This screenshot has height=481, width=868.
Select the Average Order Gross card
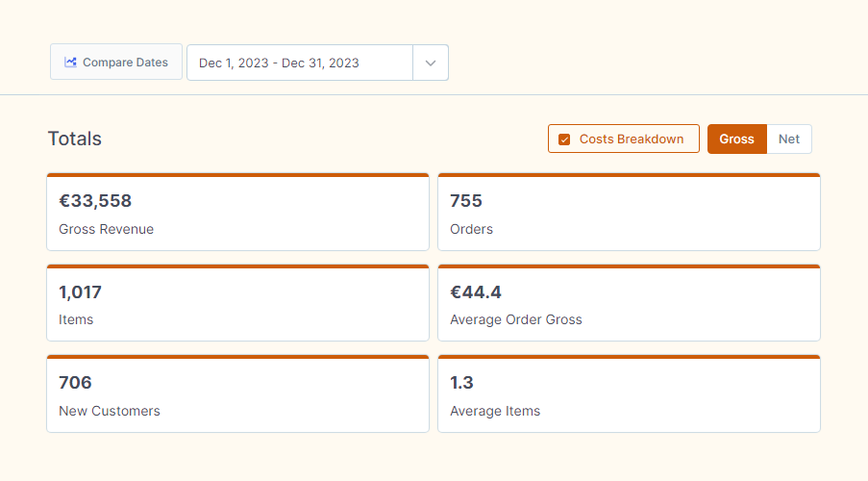629,303
